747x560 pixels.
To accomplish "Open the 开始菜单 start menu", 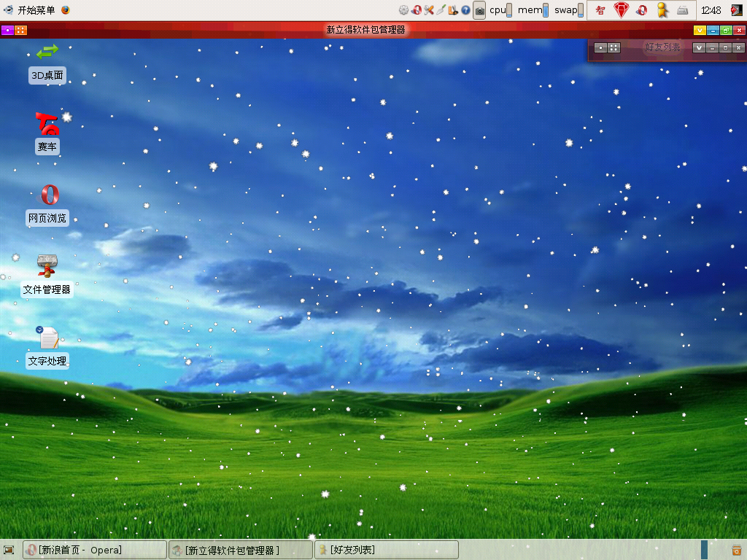I will click(x=29, y=10).
